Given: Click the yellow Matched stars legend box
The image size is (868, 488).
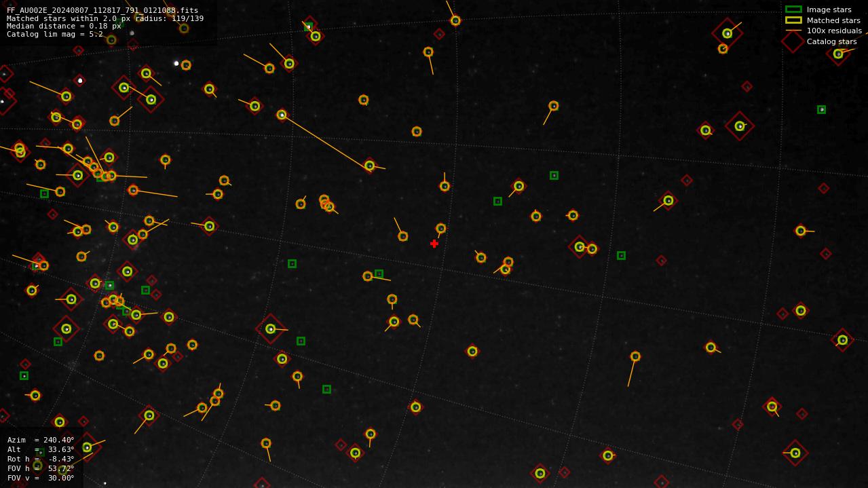Looking at the screenshot, I should click(x=793, y=20).
